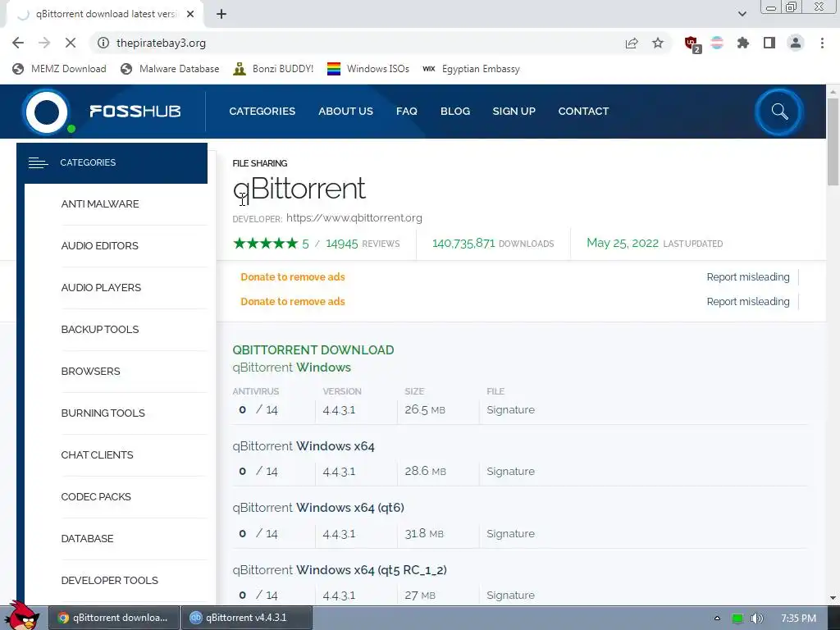
Task: Download qBittorrent Windows x64 (qt5 RC_1_2)
Action: (x=340, y=569)
